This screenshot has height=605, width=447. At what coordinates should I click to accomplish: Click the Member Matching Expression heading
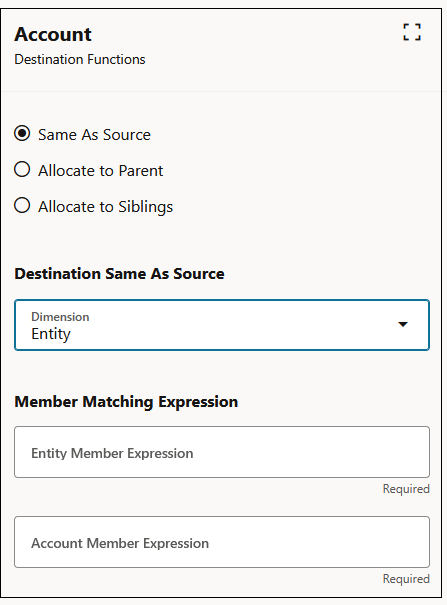coord(126,402)
